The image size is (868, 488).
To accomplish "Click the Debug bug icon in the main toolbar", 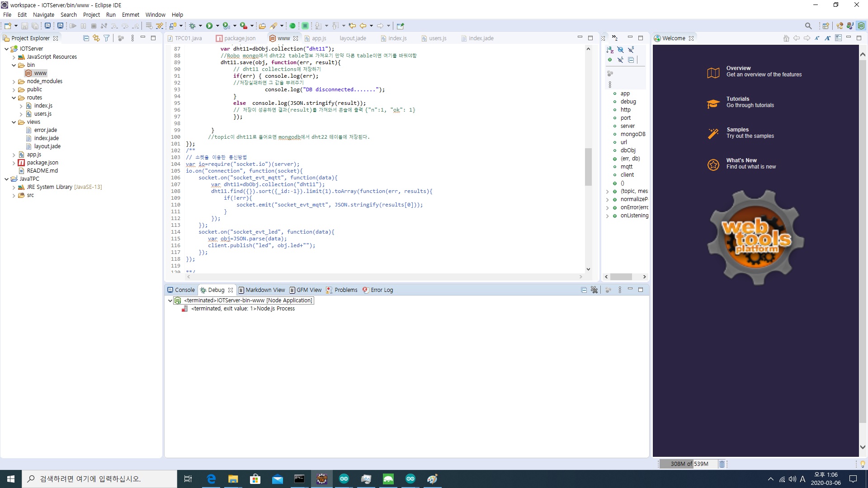I will point(193,26).
